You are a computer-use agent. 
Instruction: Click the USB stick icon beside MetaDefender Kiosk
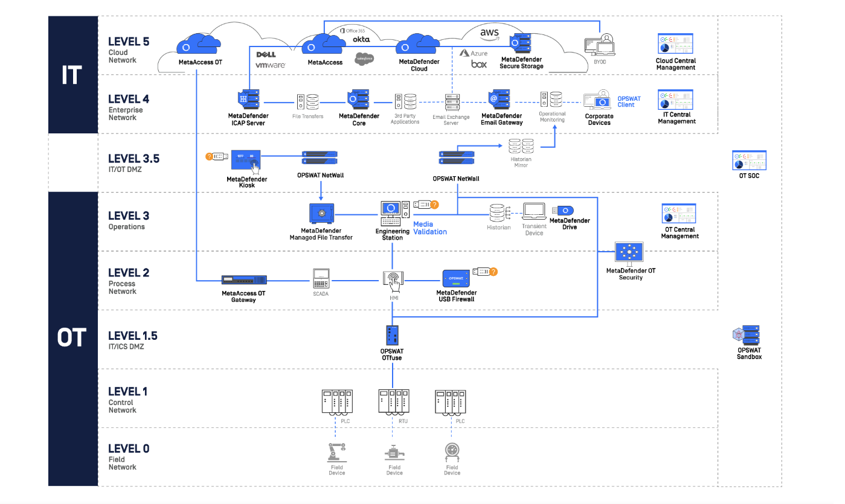point(217,156)
